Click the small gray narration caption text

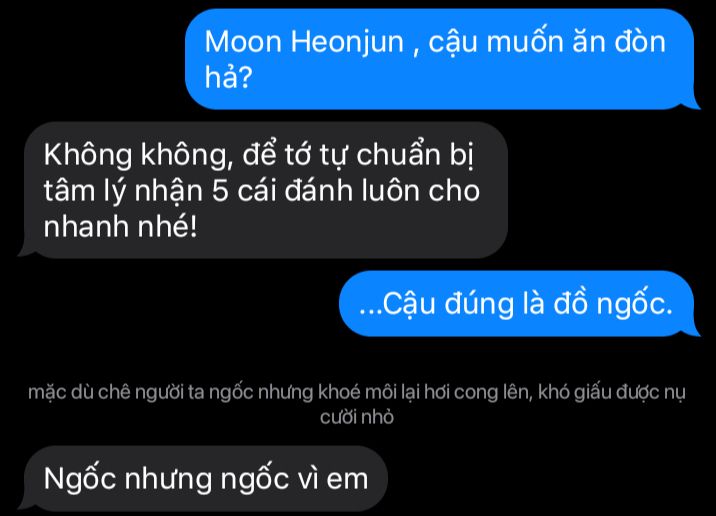[x=357, y=404]
